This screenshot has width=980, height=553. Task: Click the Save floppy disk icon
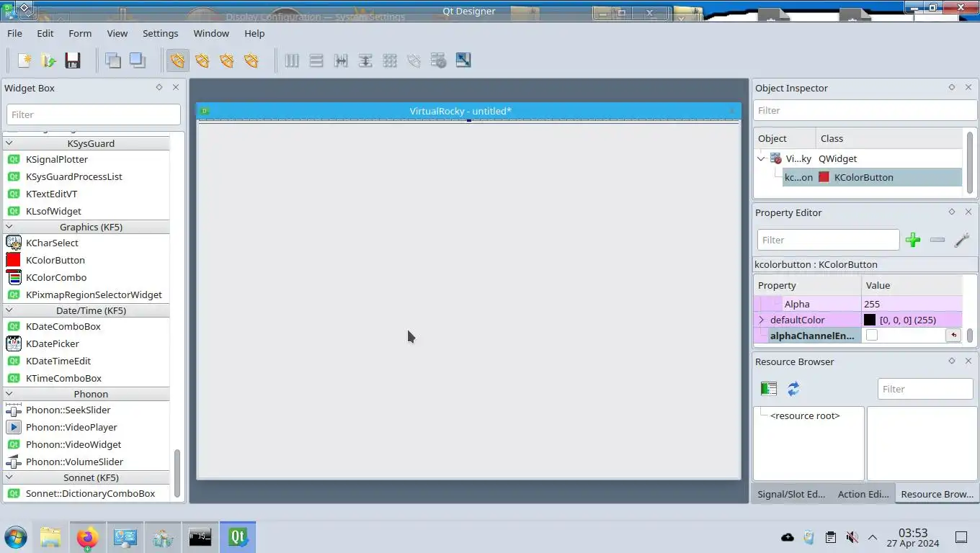[73, 60]
